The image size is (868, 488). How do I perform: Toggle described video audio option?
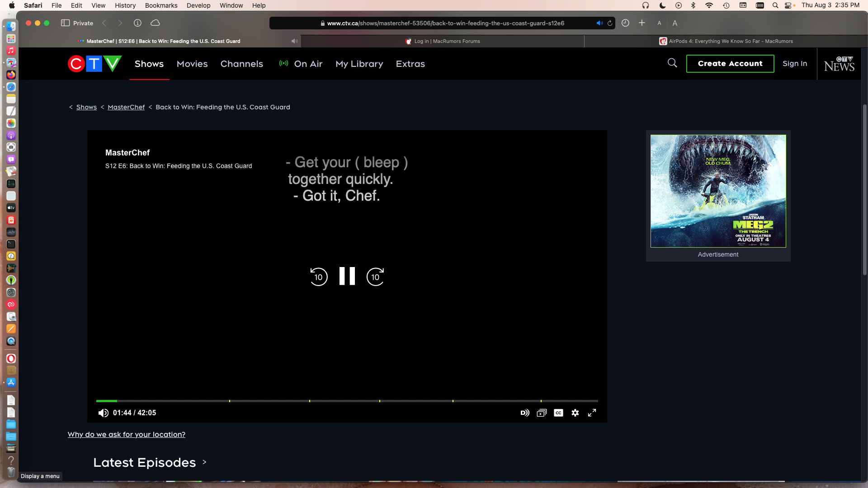(x=524, y=413)
